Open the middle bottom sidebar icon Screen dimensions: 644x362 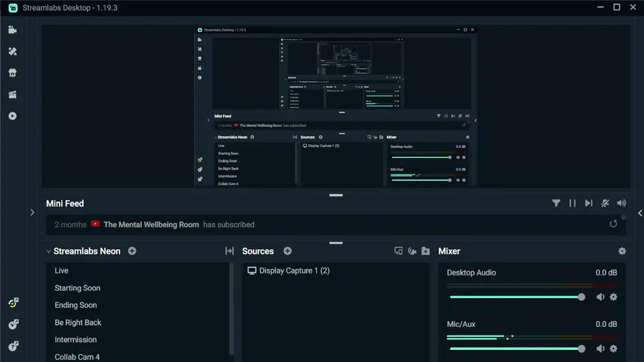click(13, 324)
